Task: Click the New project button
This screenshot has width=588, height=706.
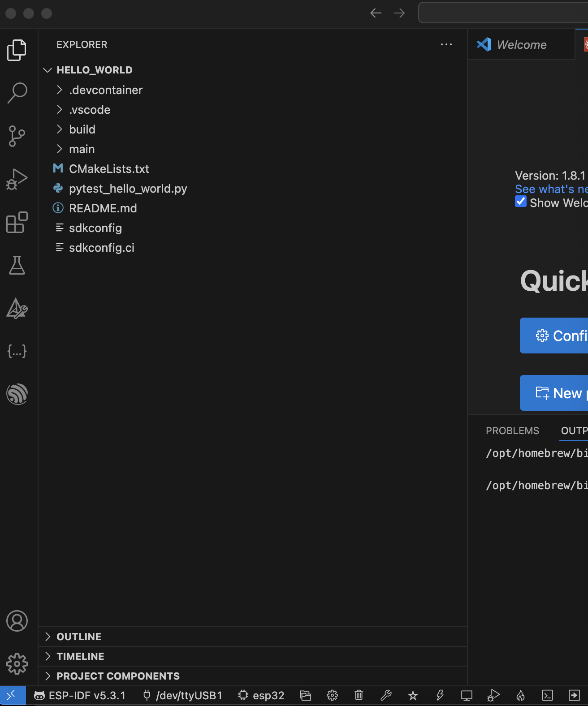Action: (x=554, y=393)
